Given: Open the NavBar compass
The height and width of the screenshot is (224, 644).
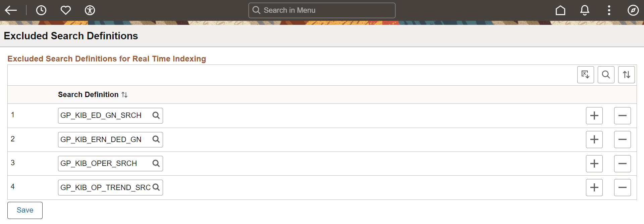Looking at the screenshot, I should (x=633, y=10).
